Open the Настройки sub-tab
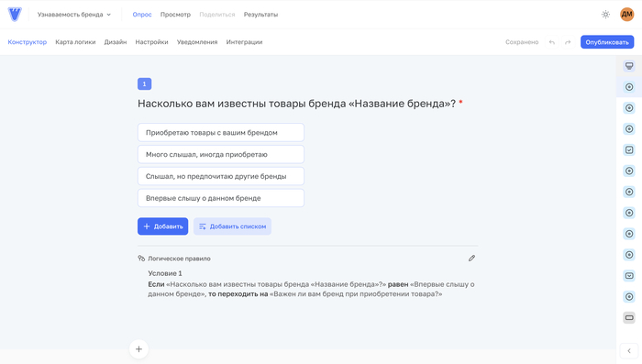Image resolution: width=642 pixels, height=364 pixels. pyautogui.click(x=151, y=42)
